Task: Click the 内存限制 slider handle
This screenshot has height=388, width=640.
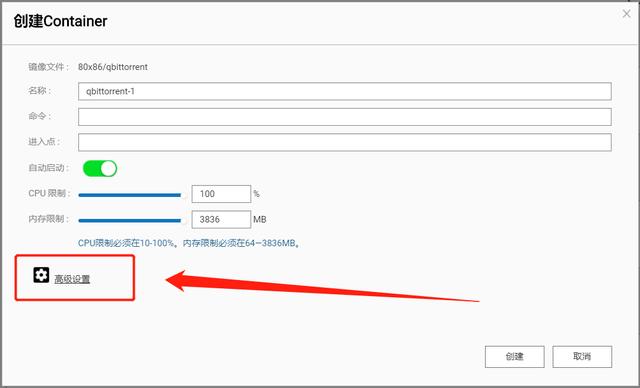Action: point(184,221)
